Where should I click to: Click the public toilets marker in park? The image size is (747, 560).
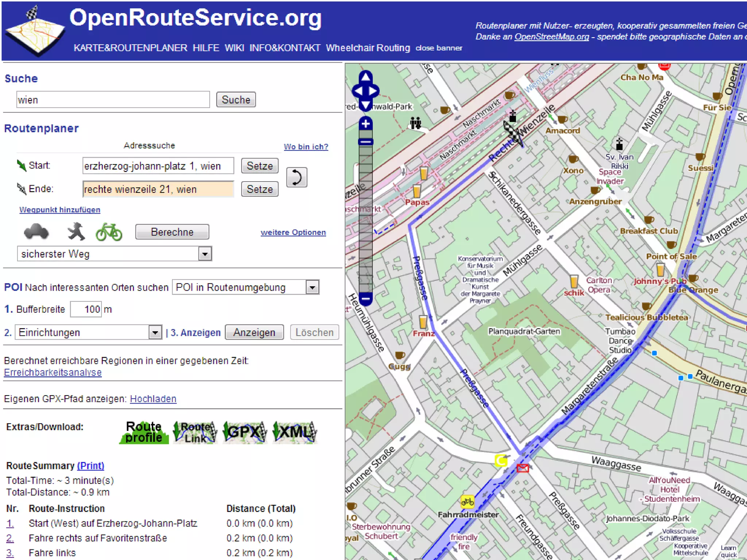pos(415,123)
